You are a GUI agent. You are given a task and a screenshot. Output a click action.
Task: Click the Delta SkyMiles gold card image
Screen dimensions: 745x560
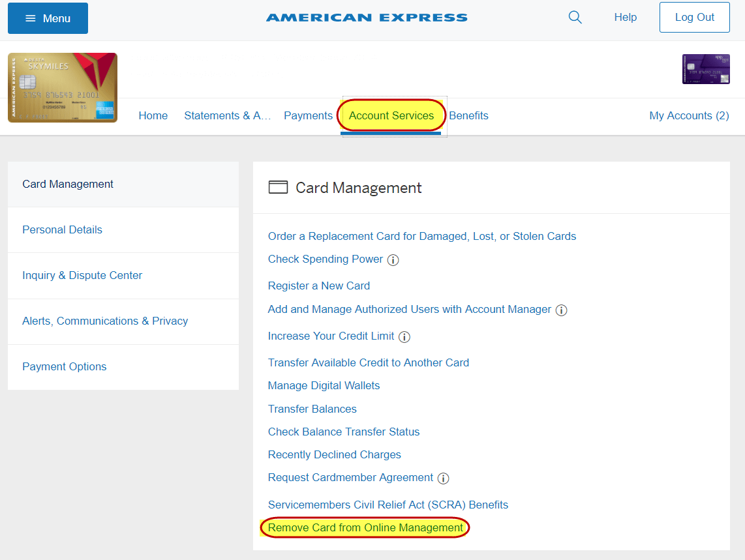(x=63, y=87)
